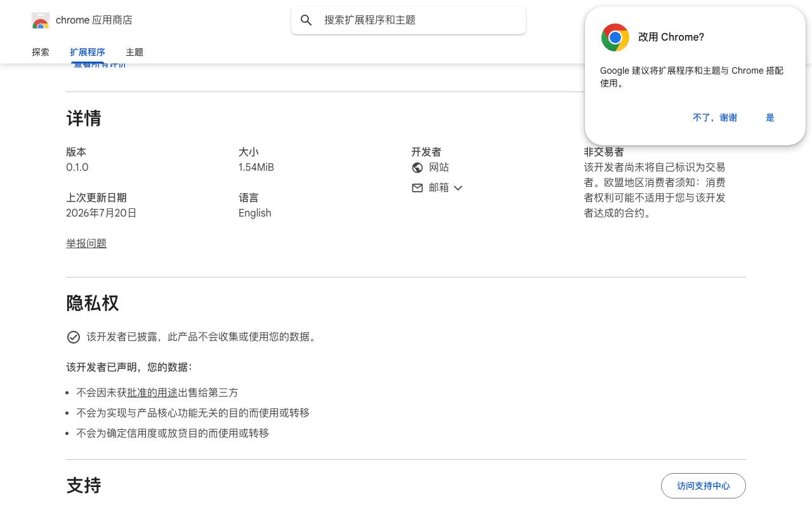
Task: Click the 不会为确定信用度或放贷目的 bullet
Action: [173, 434]
